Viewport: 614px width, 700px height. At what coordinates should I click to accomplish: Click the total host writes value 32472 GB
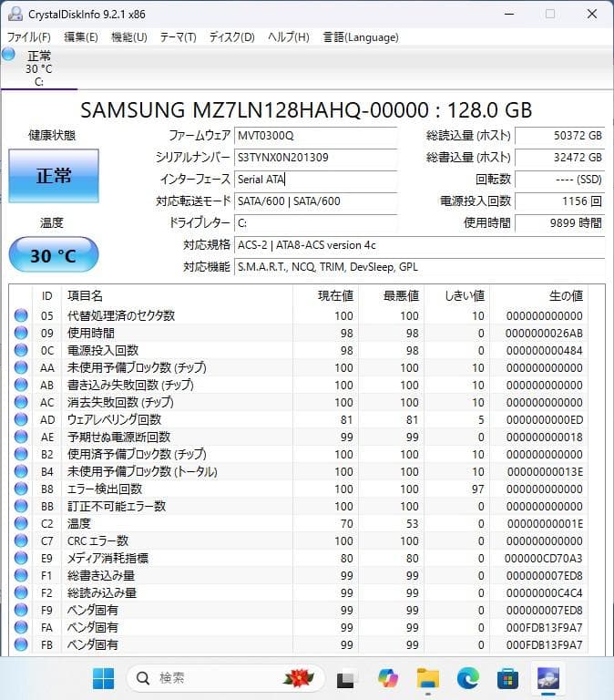560,158
